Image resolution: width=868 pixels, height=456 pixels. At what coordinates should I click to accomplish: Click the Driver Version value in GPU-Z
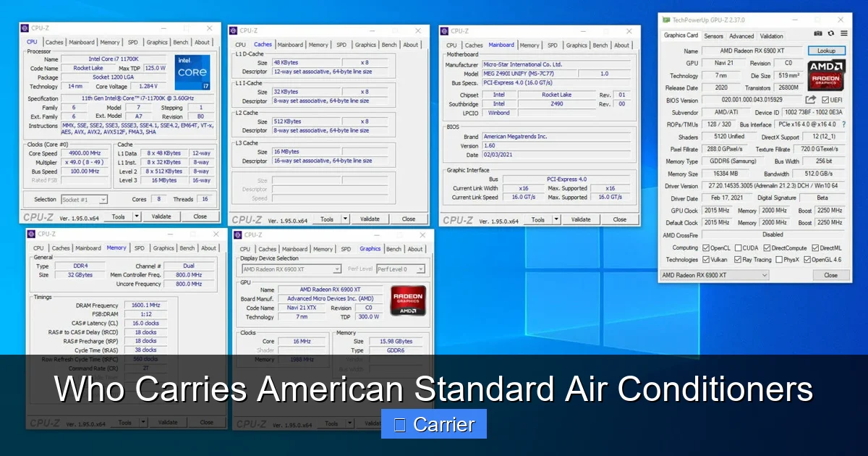(x=773, y=186)
